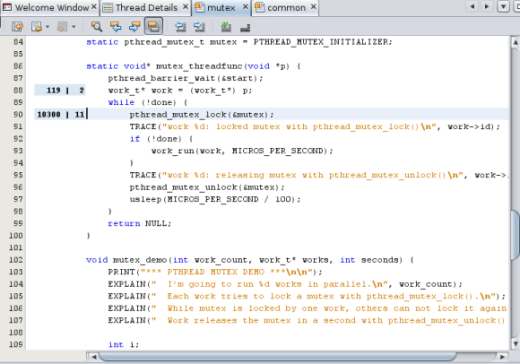The width and height of the screenshot is (520, 364).
Task: Go to previous search occurrence
Action: pyautogui.click(x=115, y=26)
